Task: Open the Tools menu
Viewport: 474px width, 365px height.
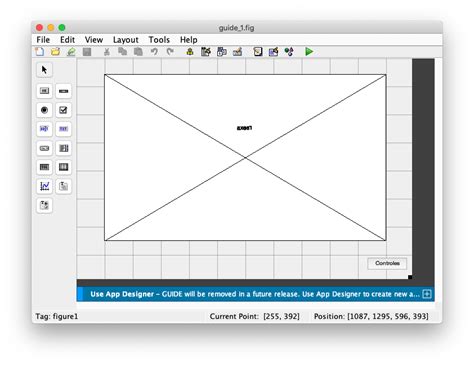Action: tap(159, 40)
